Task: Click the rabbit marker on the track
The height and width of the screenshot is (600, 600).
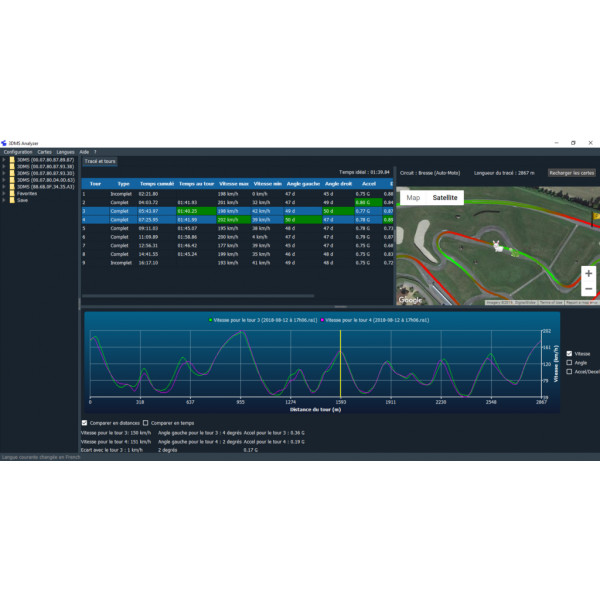Action: [x=497, y=246]
